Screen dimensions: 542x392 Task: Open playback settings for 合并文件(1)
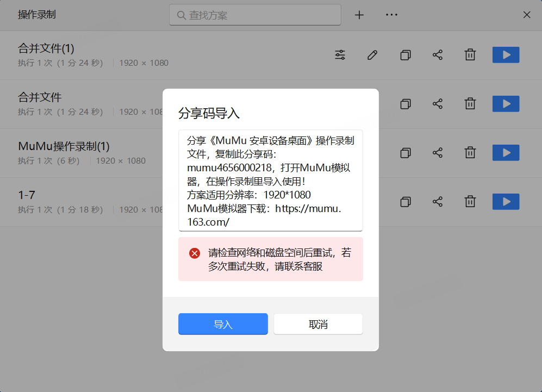tap(340, 55)
